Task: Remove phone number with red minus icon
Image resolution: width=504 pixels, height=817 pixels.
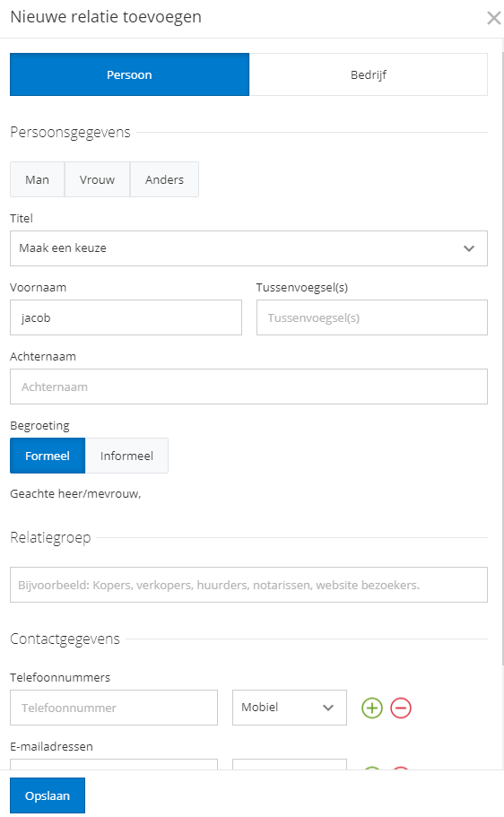Action: click(x=401, y=708)
